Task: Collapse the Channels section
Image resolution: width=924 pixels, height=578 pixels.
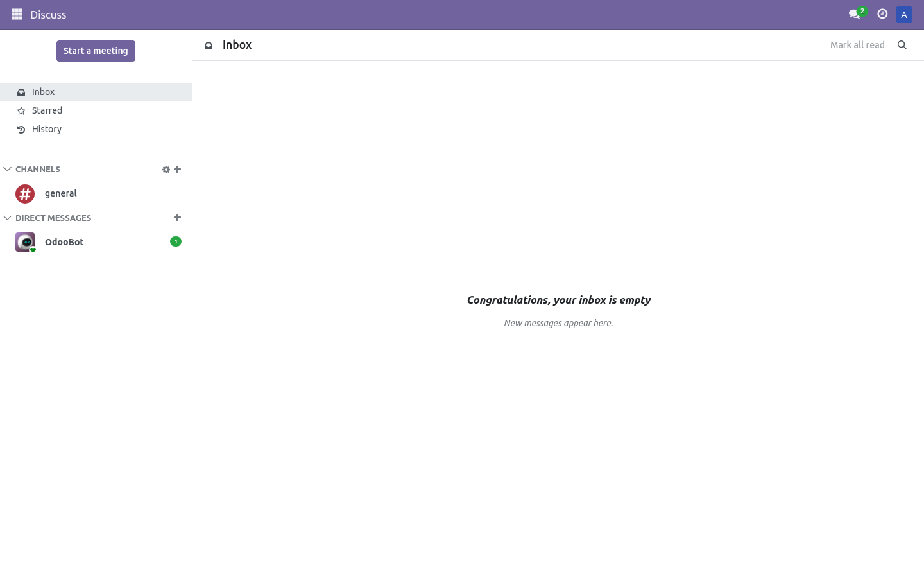Action: pos(32,170)
